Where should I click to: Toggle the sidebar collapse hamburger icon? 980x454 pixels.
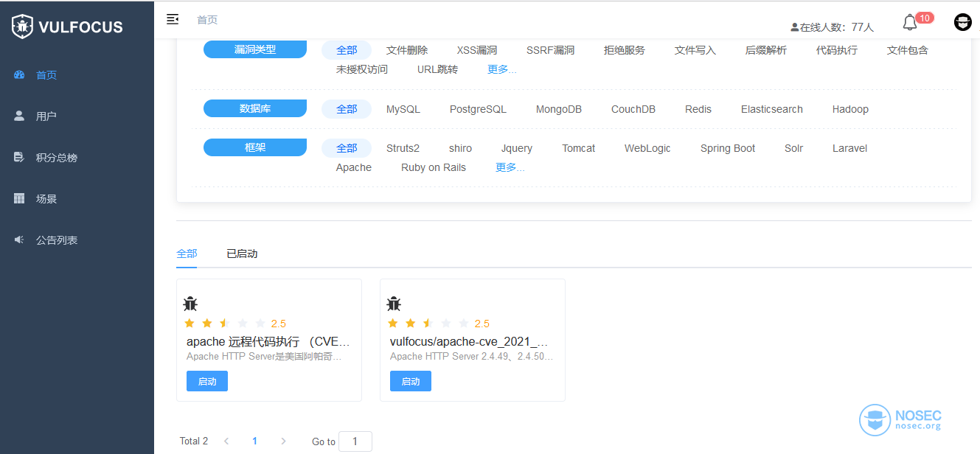click(x=173, y=19)
